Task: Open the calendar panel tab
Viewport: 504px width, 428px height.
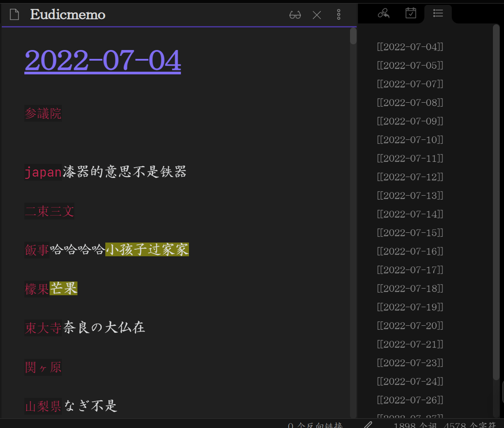Action: pyautogui.click(x=411, y=14)
